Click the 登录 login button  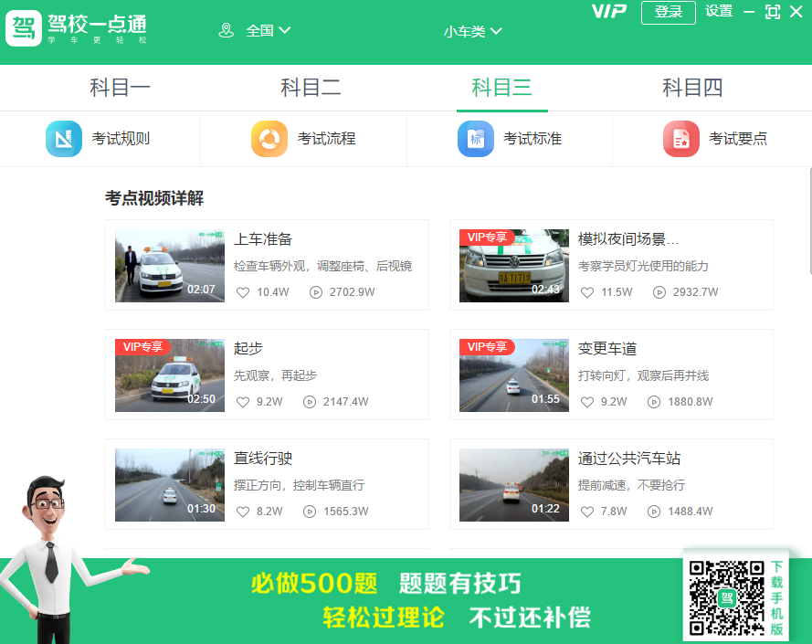tap(668, 13)
